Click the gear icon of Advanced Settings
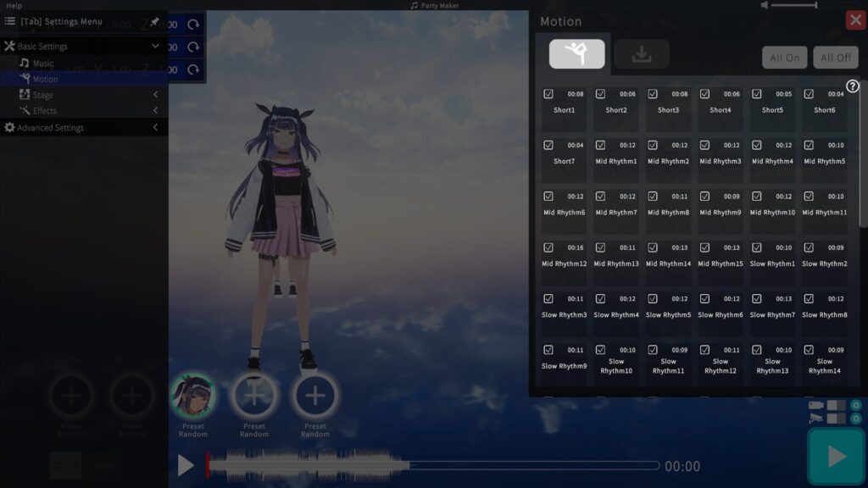Image resolution: width=868 pixels, height=488 pixels. coord(9,127)
